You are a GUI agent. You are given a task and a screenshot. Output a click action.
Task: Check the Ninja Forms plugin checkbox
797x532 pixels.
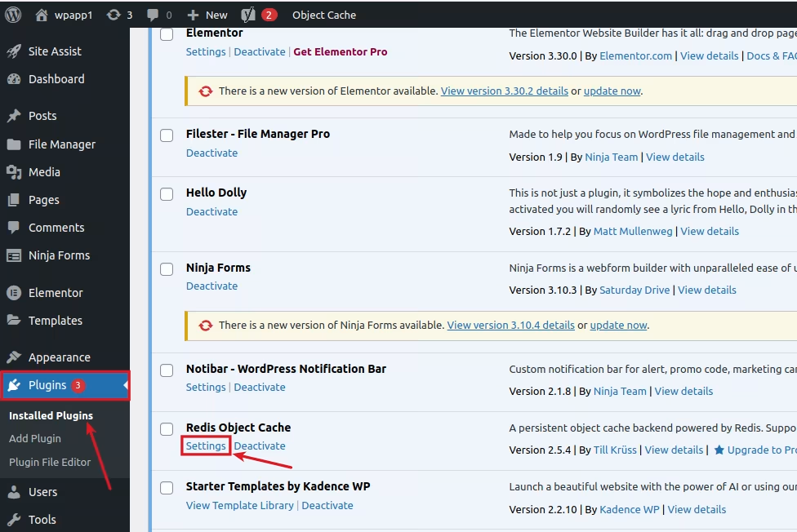167,269
